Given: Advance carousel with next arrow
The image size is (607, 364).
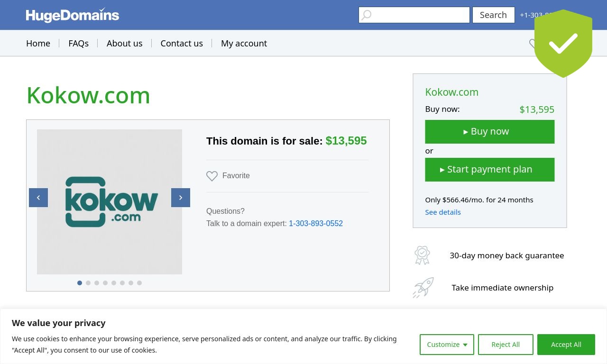Looking at the screenshot, I should (x=181, y=198).
